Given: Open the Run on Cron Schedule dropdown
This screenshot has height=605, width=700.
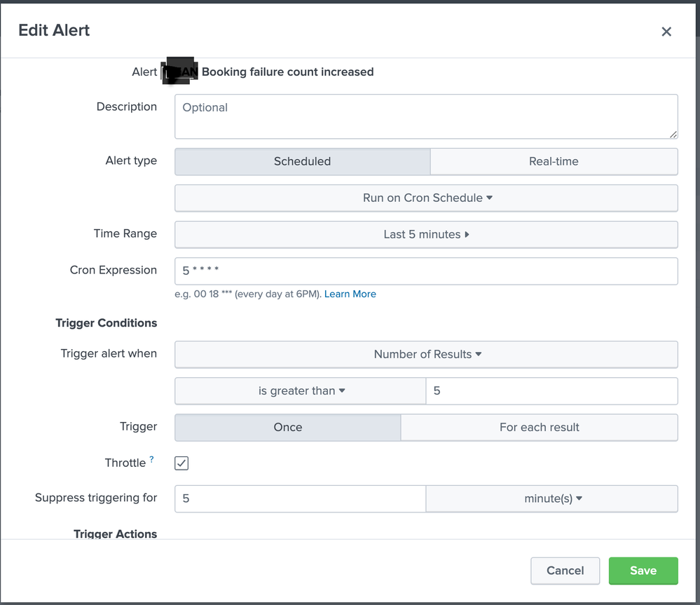Looking at the screenshot, I should 426,198.
